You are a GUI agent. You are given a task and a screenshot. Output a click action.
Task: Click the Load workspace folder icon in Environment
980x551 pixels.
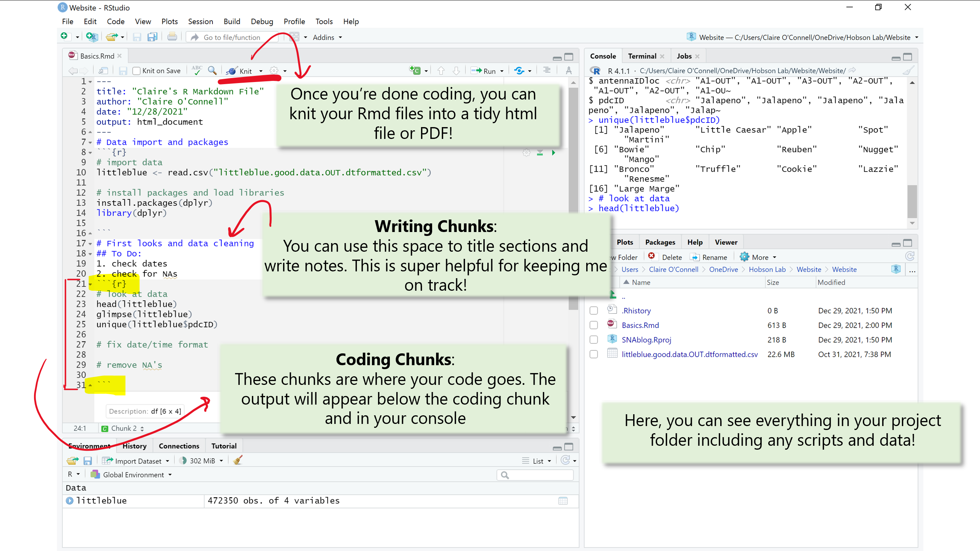72,460
